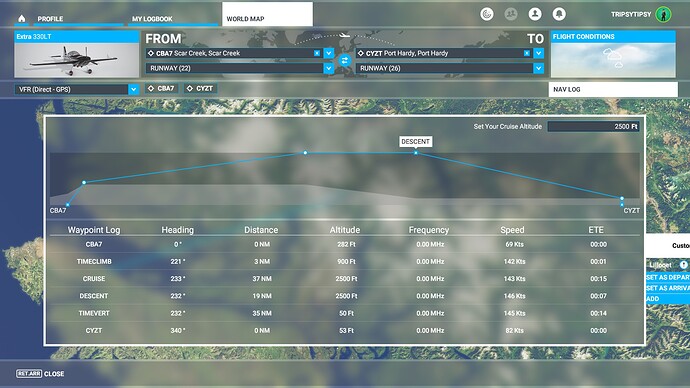Open the multiplayer group icon
The height and width of the screenshot is (388, 690).
coord(511,14)
